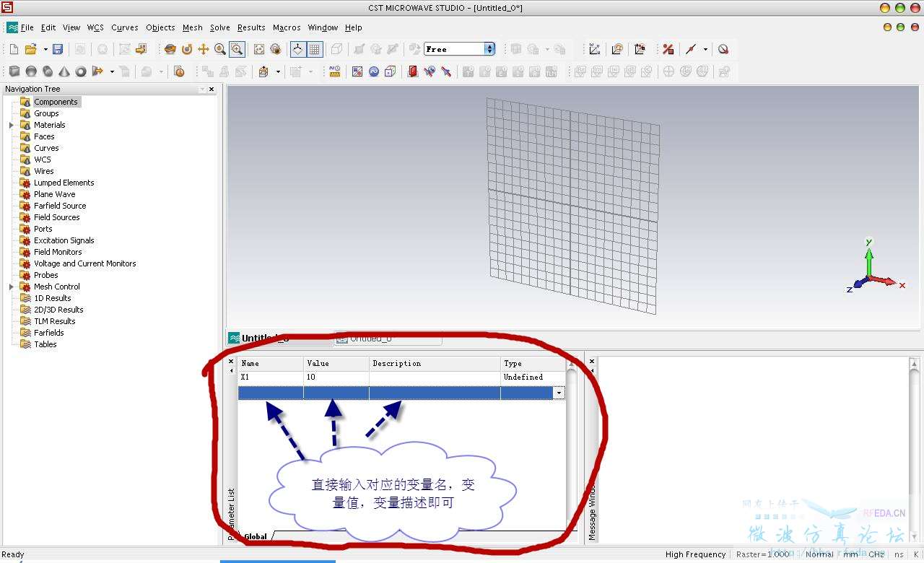
Task: Select Components in navigation tree
Action: click(x=56, y=102)
